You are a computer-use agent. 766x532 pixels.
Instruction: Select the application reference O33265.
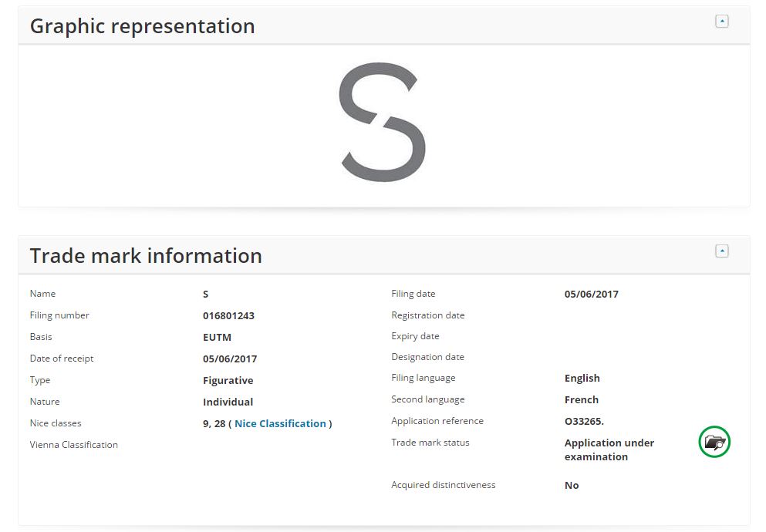click(584, 421)
